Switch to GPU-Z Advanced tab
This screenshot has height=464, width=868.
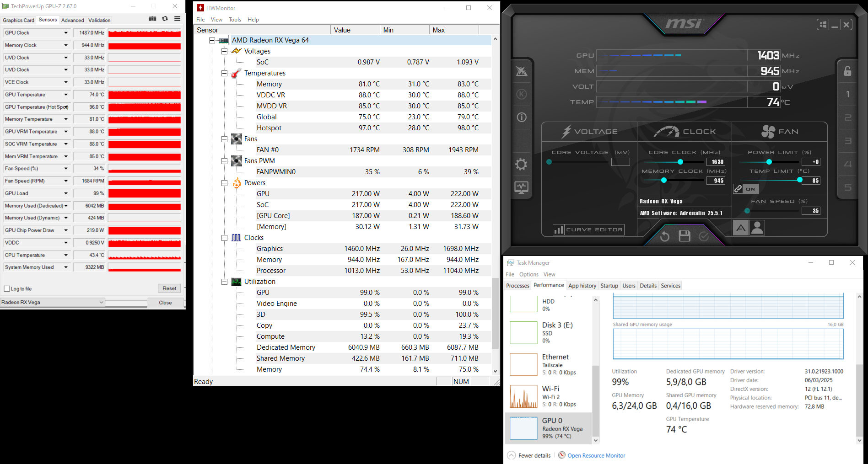coord(73,20)
